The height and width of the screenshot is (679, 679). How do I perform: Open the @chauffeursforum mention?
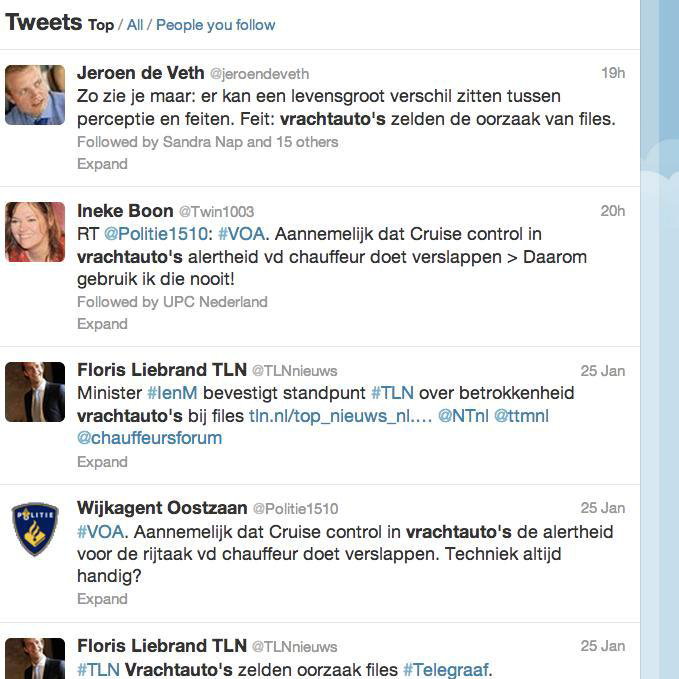pyautogui.click(x=149, y=438)
